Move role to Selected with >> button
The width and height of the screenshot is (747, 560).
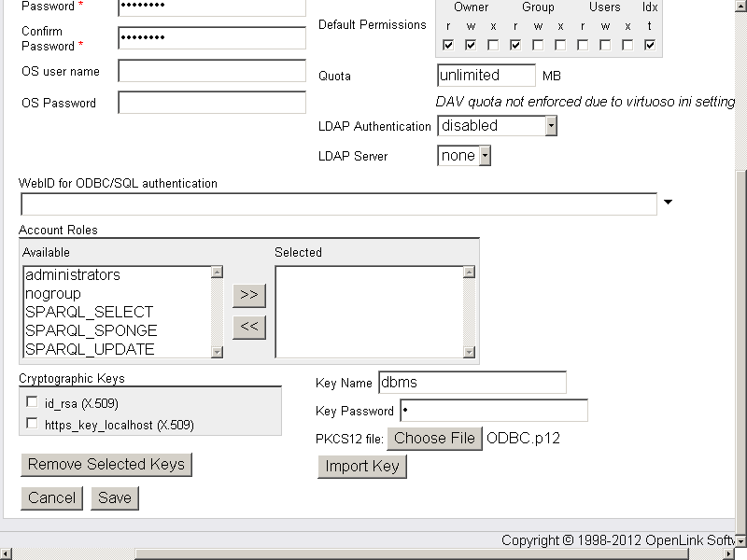pos(248,295)
